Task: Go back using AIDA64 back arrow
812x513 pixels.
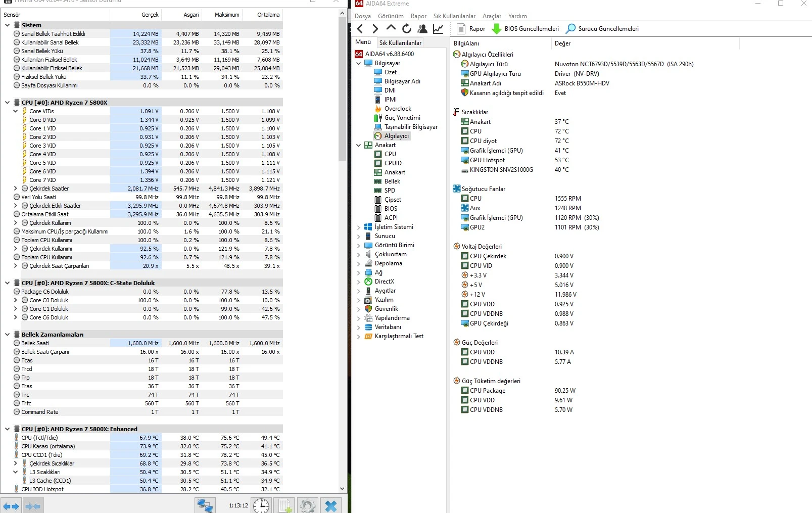Action: click(x=360, y=29)
